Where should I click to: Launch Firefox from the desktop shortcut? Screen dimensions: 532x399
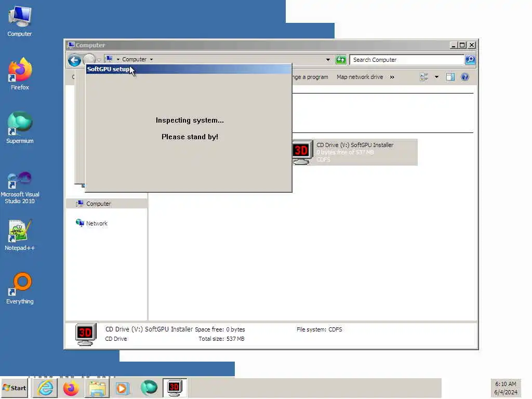coord(20,74)
